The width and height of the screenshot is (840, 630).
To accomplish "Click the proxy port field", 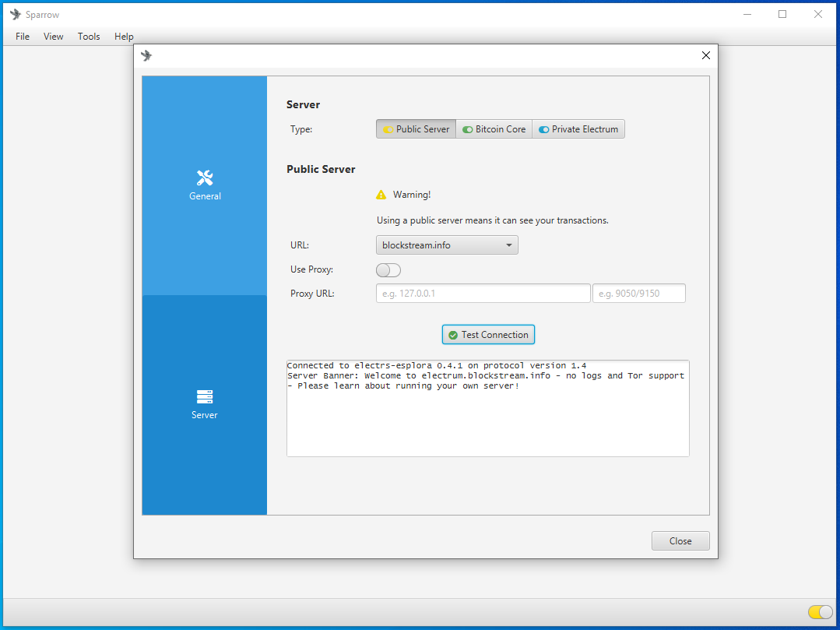I will (638, 294).
